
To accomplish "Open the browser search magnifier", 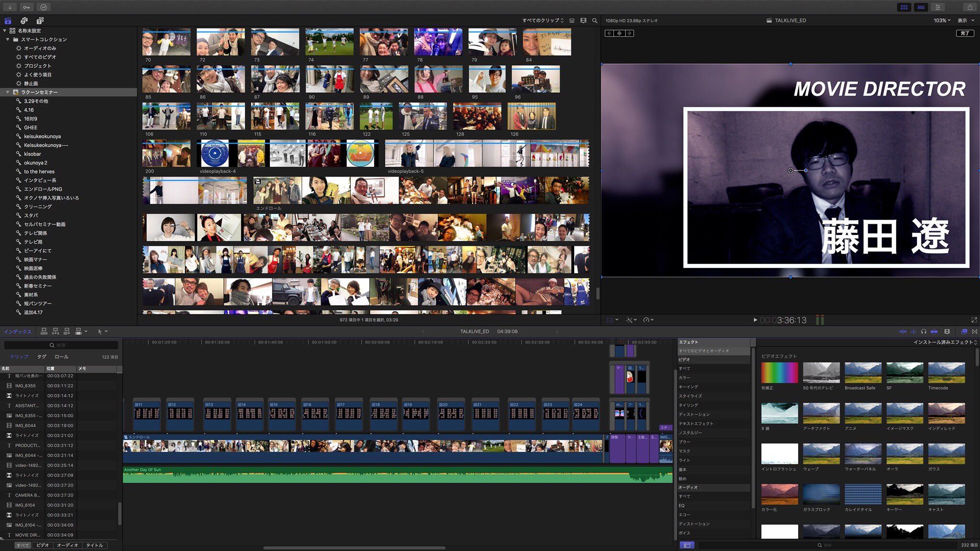I will (595, 21).
